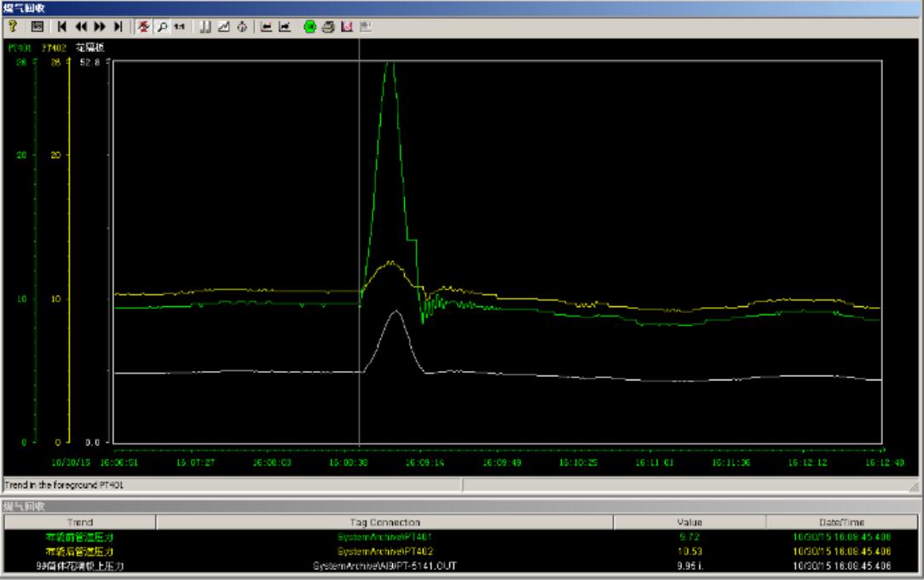The width and height of the screenshot is (924, 580).
Task: Reset view with the 1:1 icon
Action: pyautogui.click(x=179, y=26)
